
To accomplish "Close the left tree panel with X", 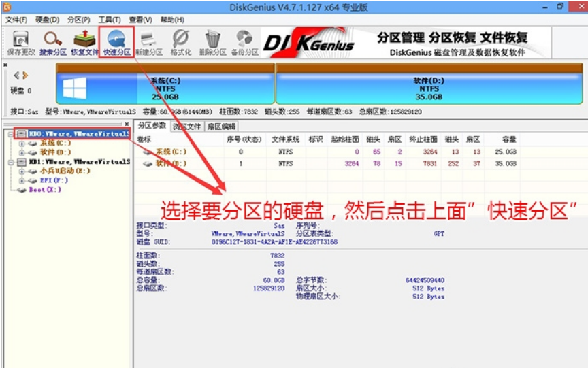I will (x=127, y=124).
